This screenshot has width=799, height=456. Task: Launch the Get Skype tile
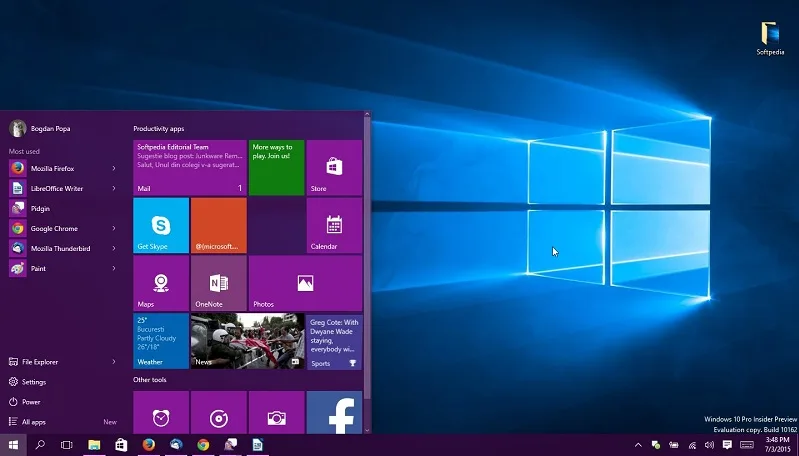[161, 225]
